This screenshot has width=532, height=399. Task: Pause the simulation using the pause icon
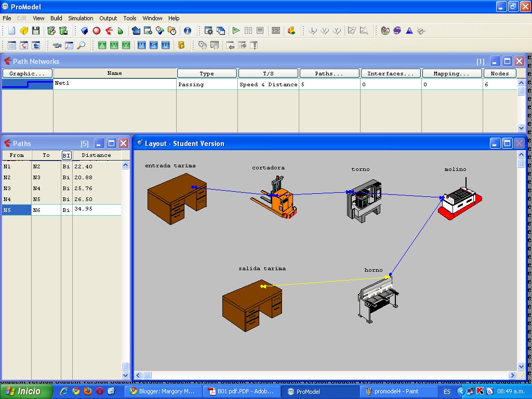[x=248, y=30]
